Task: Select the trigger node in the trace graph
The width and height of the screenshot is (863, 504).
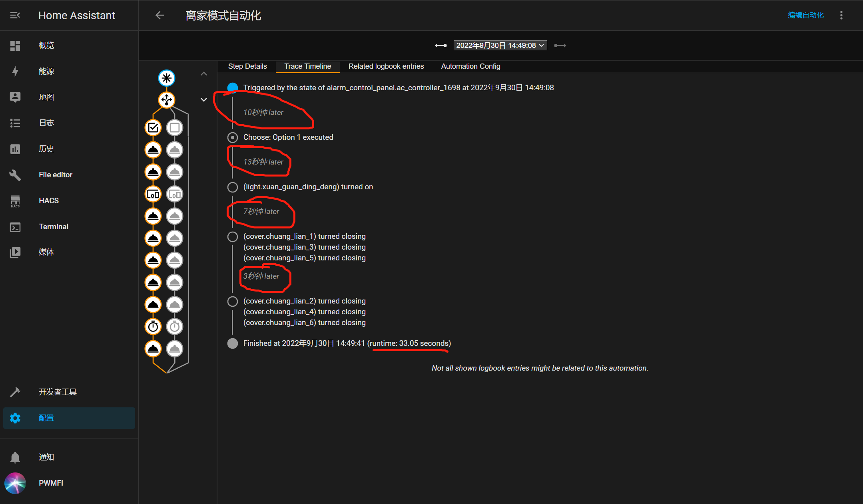Action: (x=166, y=78)
